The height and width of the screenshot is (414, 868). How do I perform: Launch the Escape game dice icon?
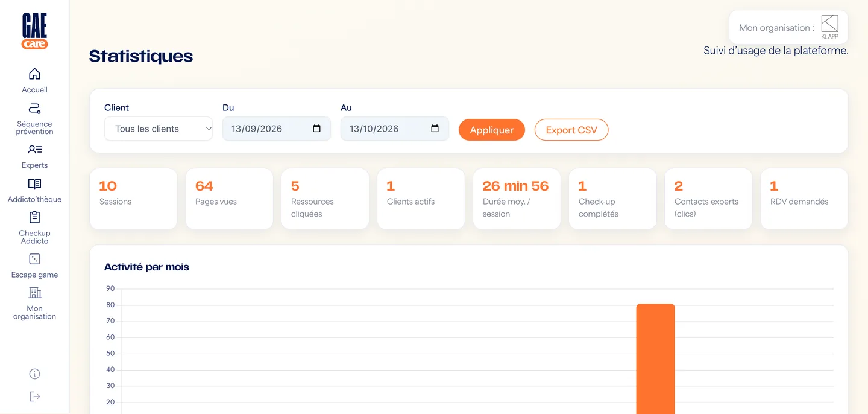coord(34,259)
